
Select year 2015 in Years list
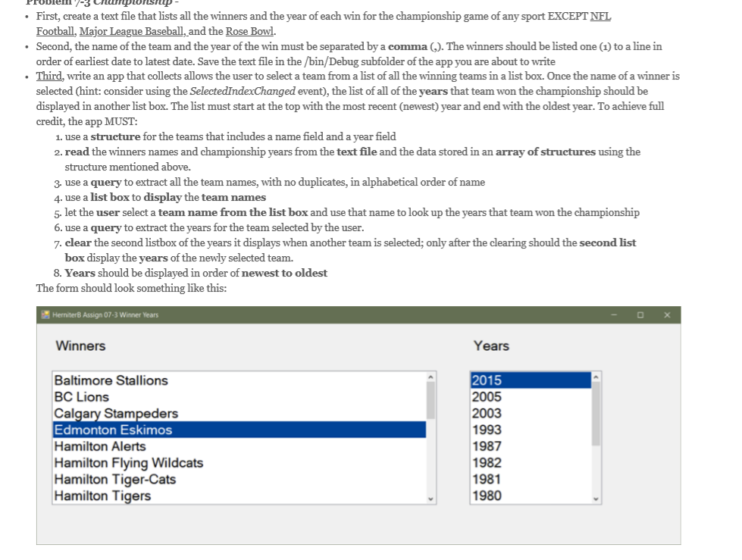[531, 380]
